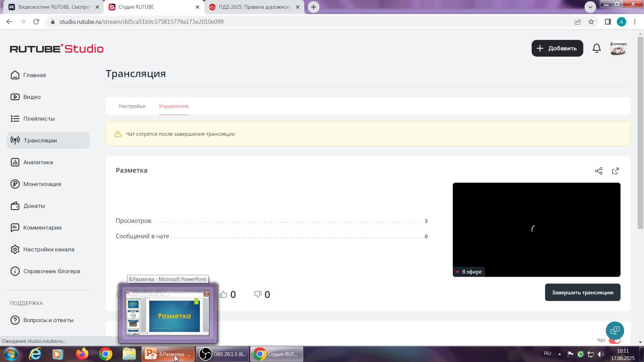Select Монетизация in the sidebar
The width and height of the screenshot is (644, 362).
coord(42,184)
